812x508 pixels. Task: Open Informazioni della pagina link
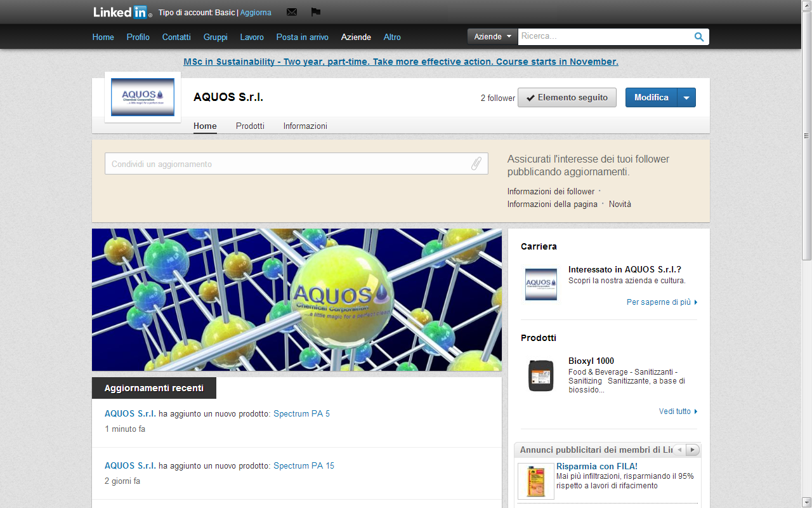coord(553,204)
